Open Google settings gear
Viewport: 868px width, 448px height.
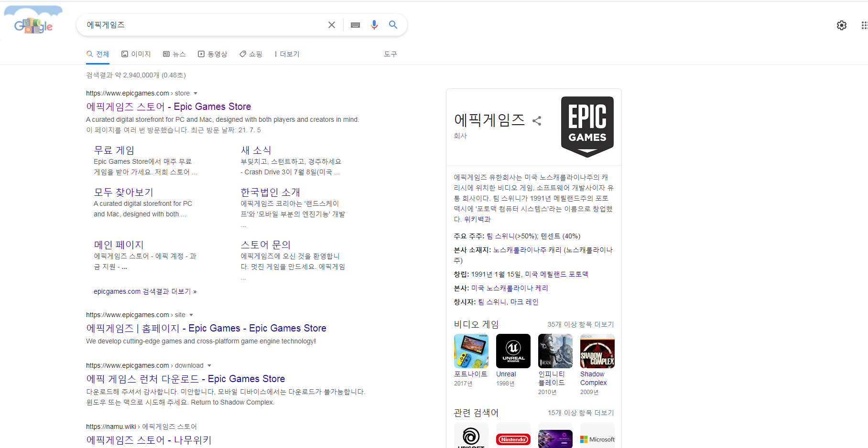click(x=842, y=25)
